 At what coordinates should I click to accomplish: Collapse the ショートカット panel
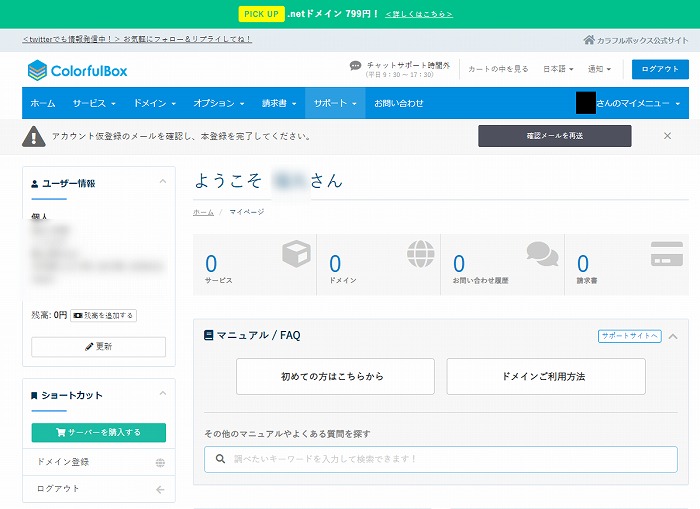tap(163, 395)
